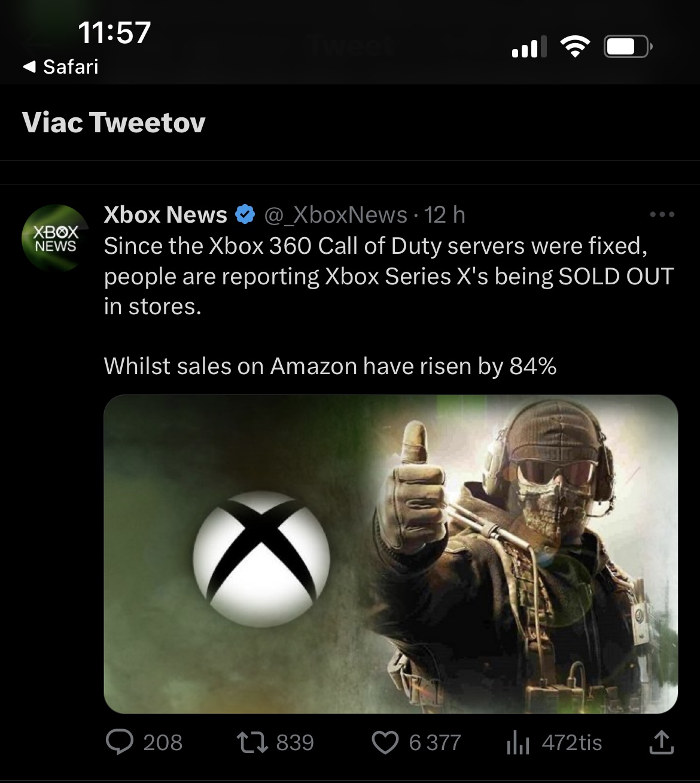Tap the 6 377 likes count
This screenshot has width=700, height=783.
(435, 743)
